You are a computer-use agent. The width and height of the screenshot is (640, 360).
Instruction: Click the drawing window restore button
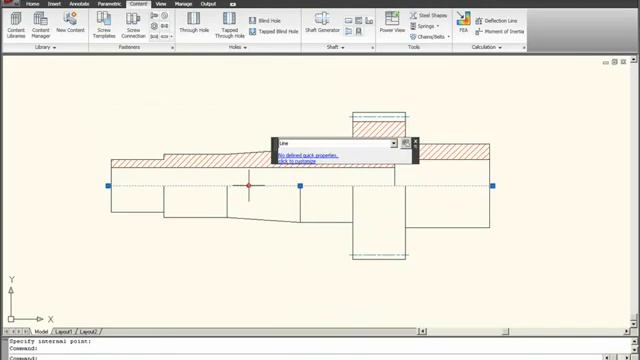[x=614, y=62]
